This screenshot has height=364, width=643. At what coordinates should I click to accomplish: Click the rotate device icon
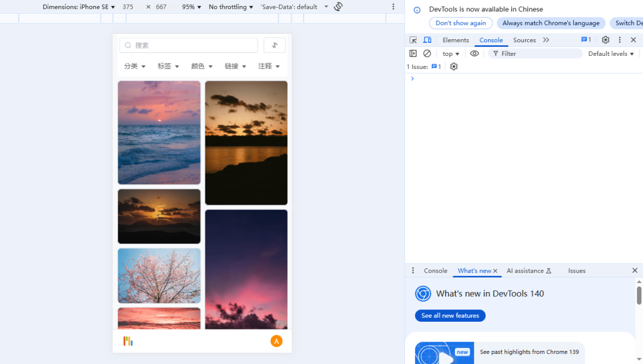click(x=338, y=7)
